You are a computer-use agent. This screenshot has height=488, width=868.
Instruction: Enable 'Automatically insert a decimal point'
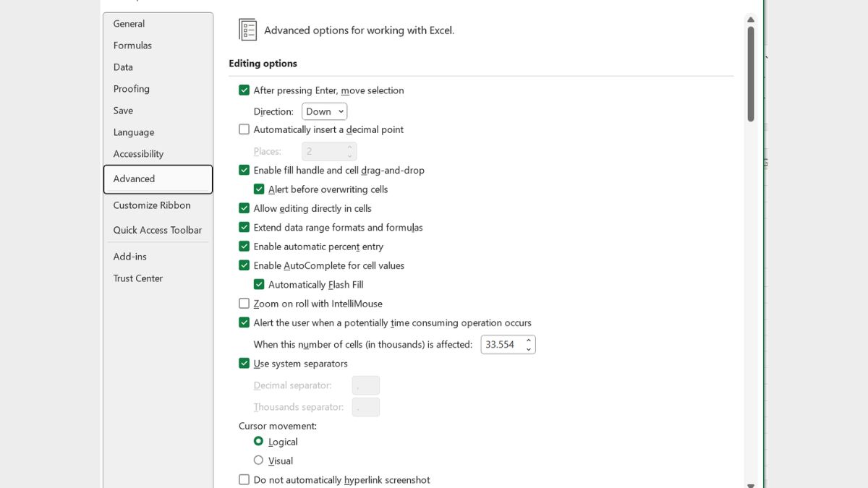[x=244, y=129]
